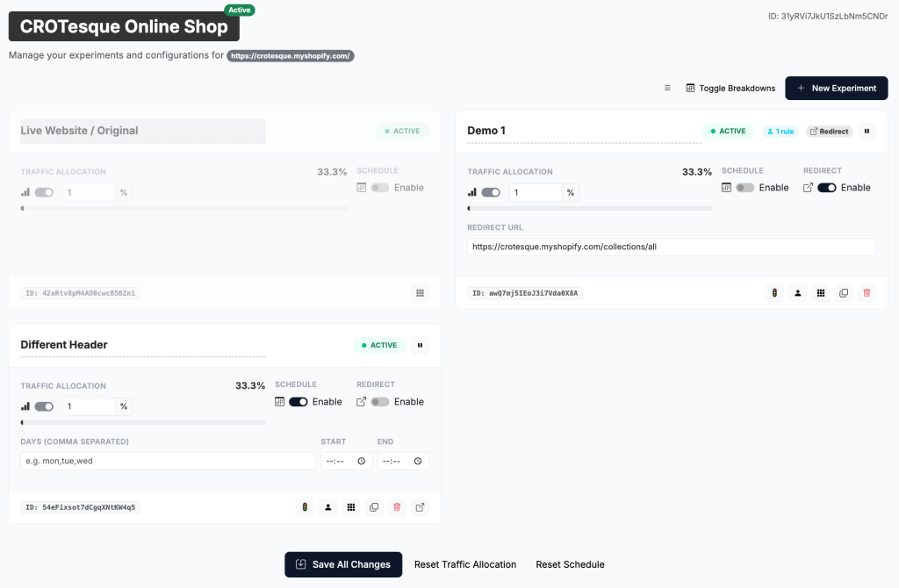The height and width of the screenshot is (588, 899).
Task: Expand the 1 rule badge on Demo 1
Action: click(780, 130)
